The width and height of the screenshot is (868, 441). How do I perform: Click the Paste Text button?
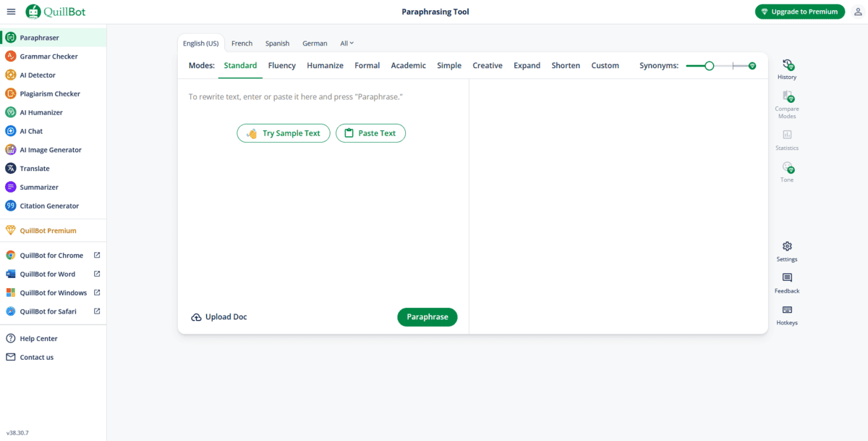click(x=370, y=133)
